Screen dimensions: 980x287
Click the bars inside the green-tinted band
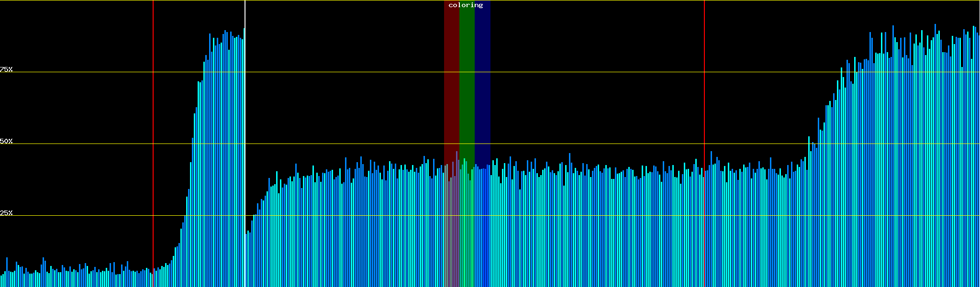467,230
